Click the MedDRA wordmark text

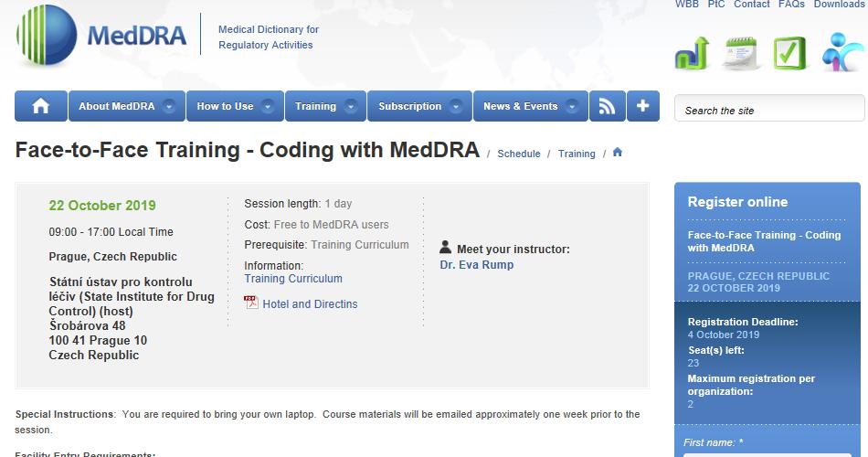pyautogui.click(x=137, y=36)
